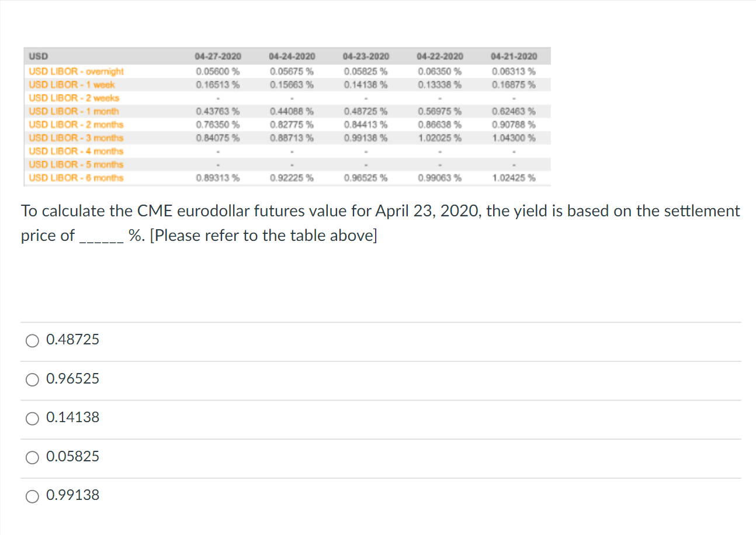Click the 04-21-2020 column header
756x535 pixels.
[x=514, y=57]
